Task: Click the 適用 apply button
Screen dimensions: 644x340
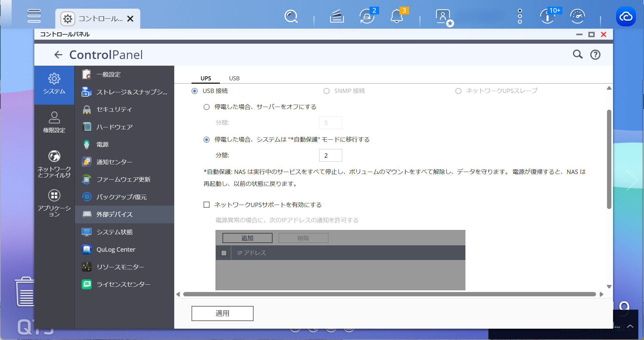Action: click(222, 313)
